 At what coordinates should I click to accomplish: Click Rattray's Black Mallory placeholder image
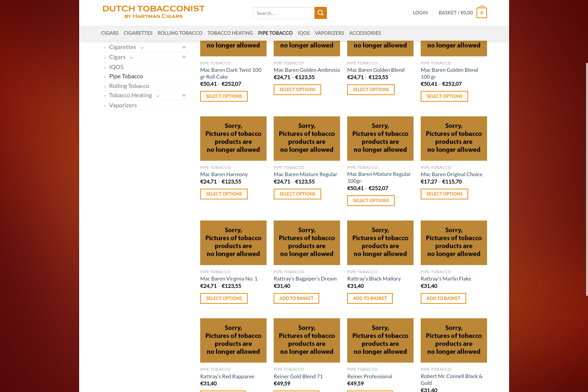point(380,243)
